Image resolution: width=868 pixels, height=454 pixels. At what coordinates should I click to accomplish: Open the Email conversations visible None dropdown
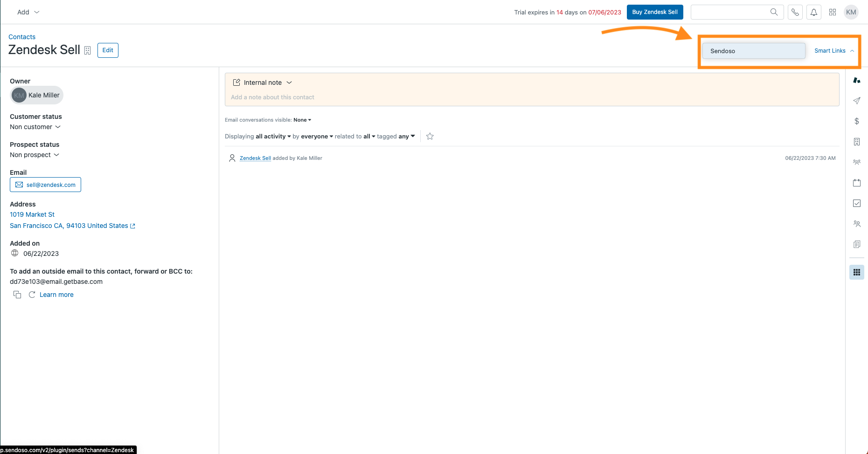click(x=302, y=120)
